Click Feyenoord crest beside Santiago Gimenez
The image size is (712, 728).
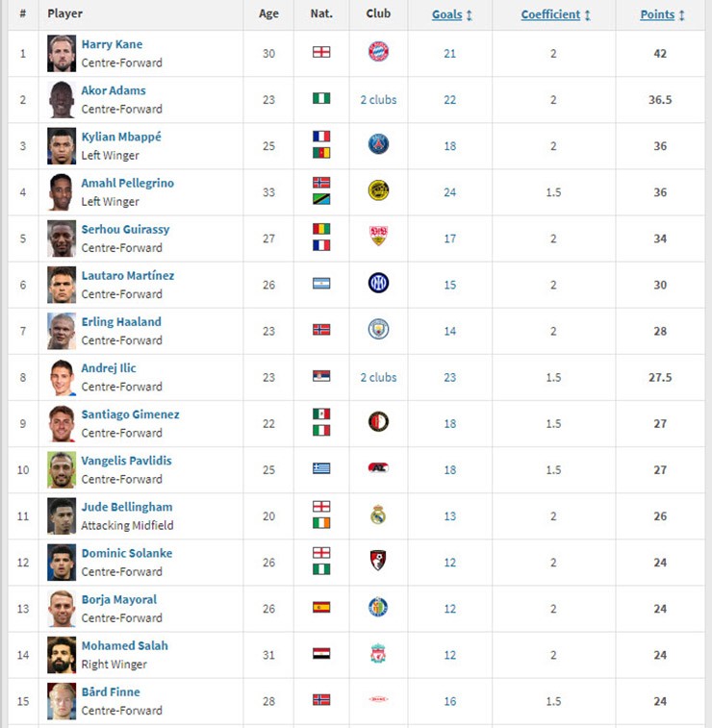click(x=378, y=422)
